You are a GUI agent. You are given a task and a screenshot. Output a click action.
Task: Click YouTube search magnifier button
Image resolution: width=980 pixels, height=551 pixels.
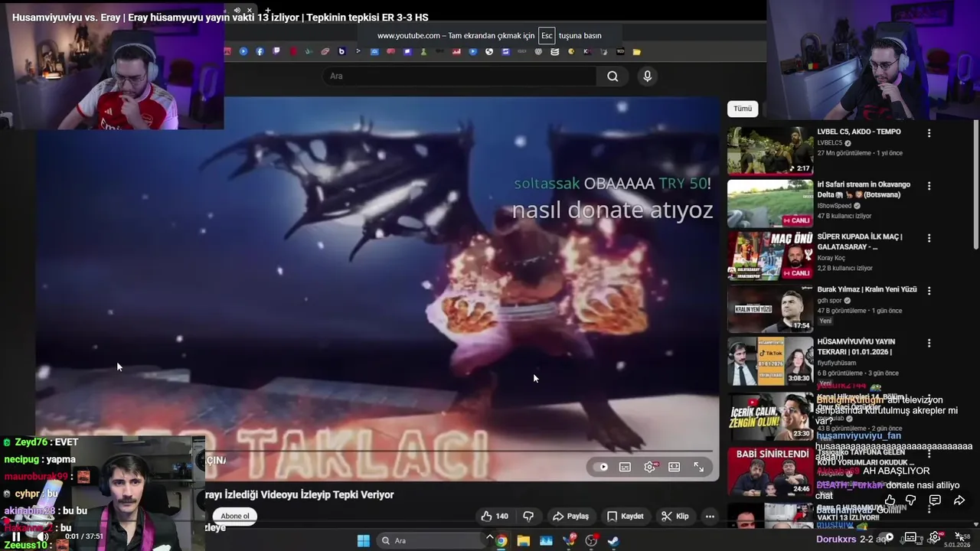[612, 76]
